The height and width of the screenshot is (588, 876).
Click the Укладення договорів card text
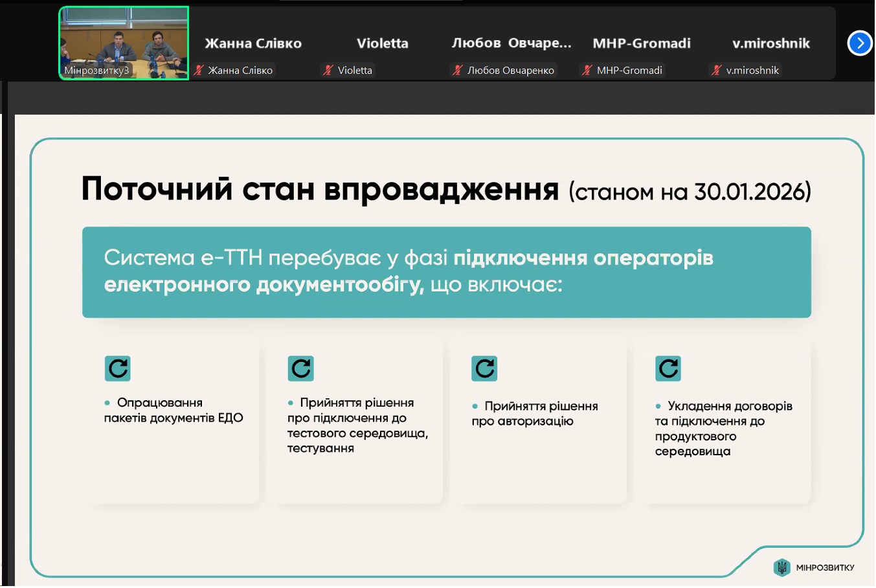pos(723,429)
